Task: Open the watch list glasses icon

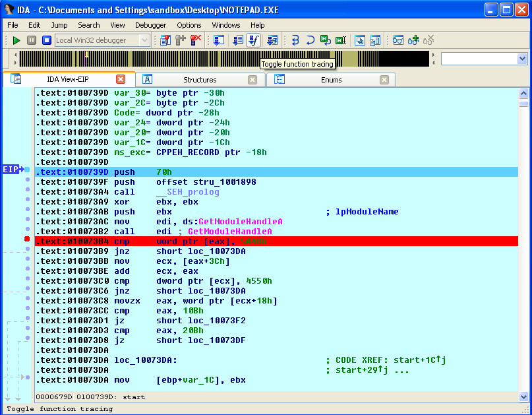Action: tap(398, 40)
